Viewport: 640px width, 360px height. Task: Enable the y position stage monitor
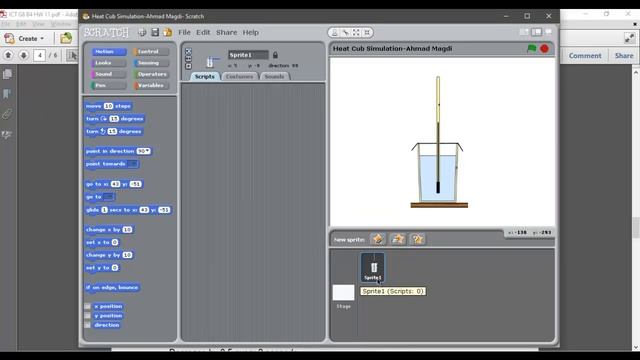click(x=87, y=316)
